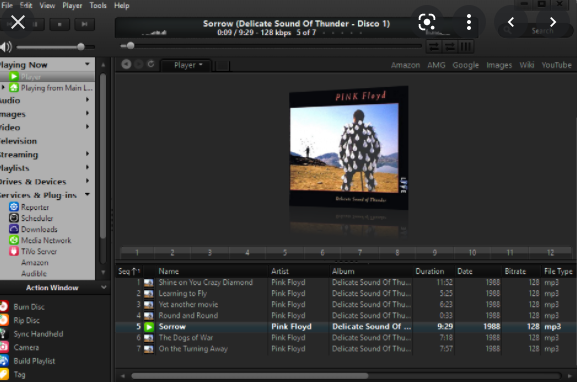Click the visual search lens icon
577x382 pixels.
click(427, 22)
